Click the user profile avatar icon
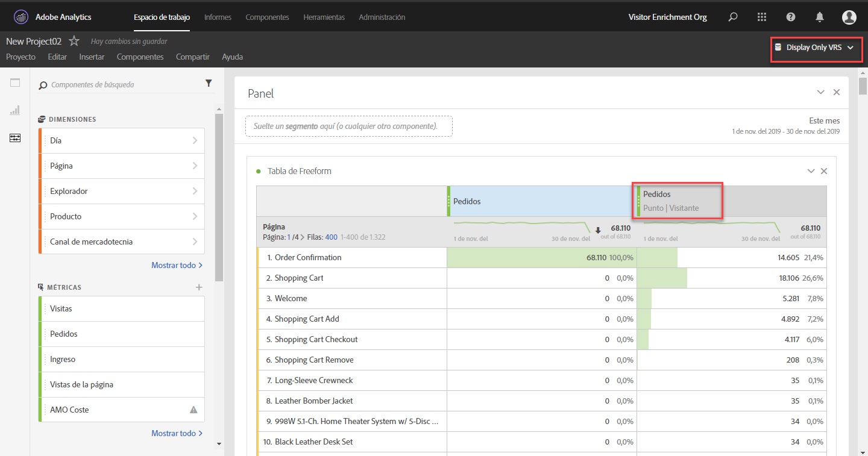The width and height of the screenshot is (868, 456). [849, 17]
